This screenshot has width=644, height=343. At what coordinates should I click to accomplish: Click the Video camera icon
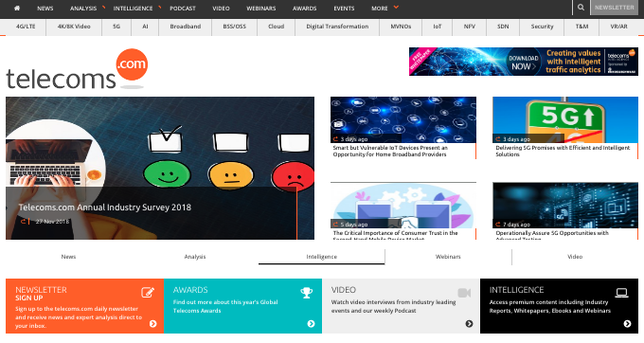[x=464, y=293]
